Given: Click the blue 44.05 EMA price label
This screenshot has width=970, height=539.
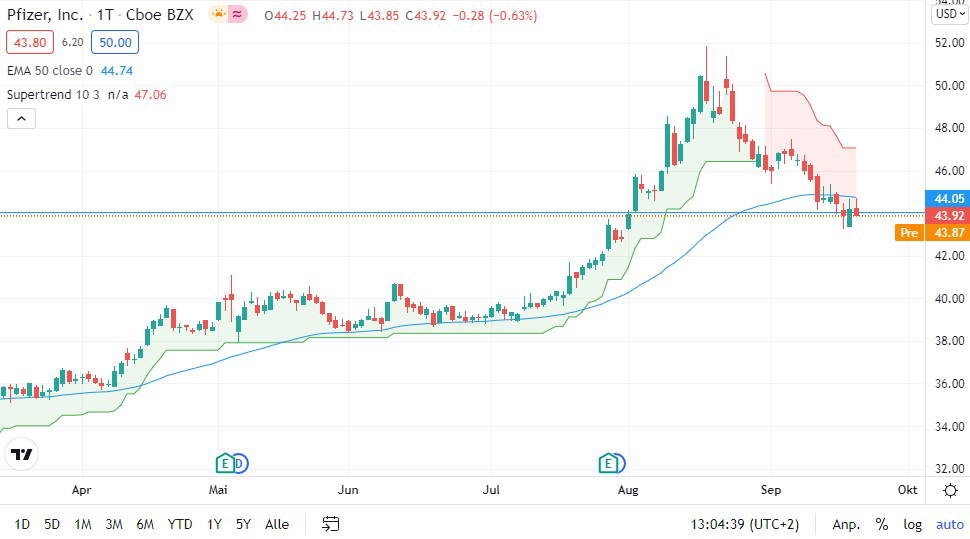Looking at the screenshot, I should pos(948,199).
